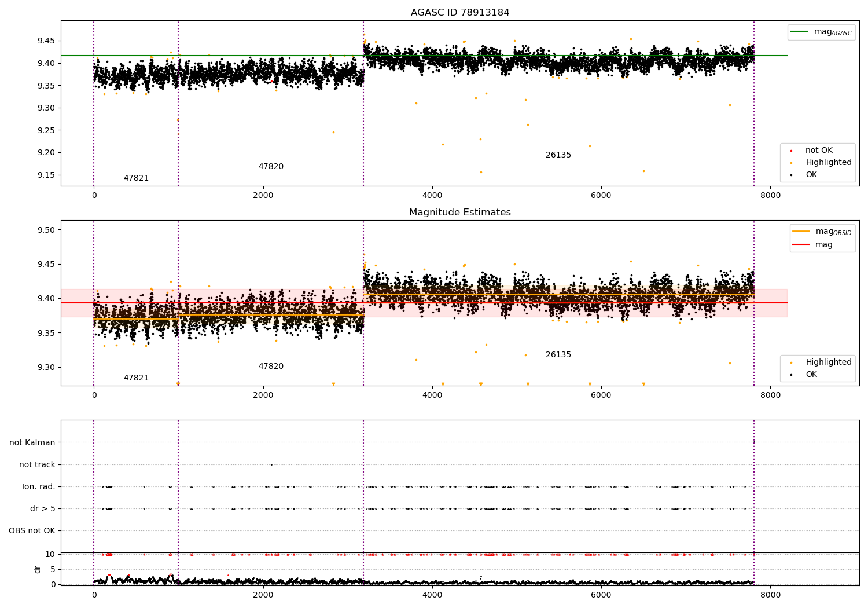This screenshot has height=608, width=868.
Task: Click the x tick "4000" under the Magnitude Estimates plot
Action: (432, 395)
